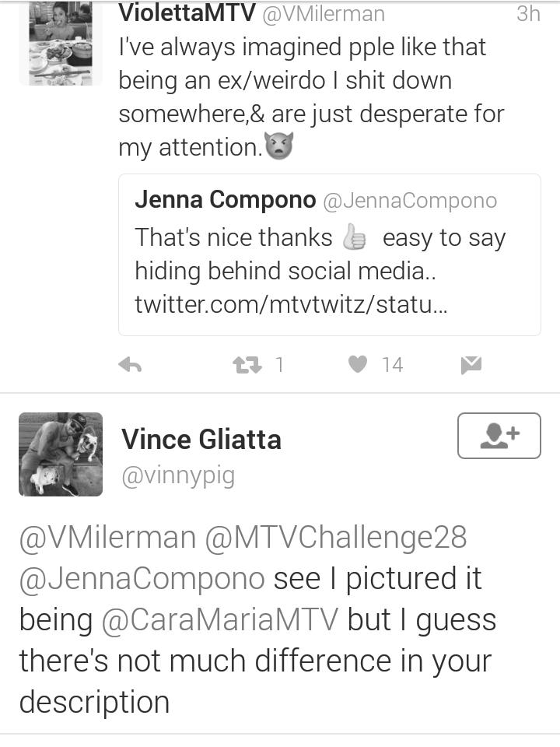Retweet VioletteMTV's tweet
The height and width of the screenshot is (747, 560).
[247, 365]
